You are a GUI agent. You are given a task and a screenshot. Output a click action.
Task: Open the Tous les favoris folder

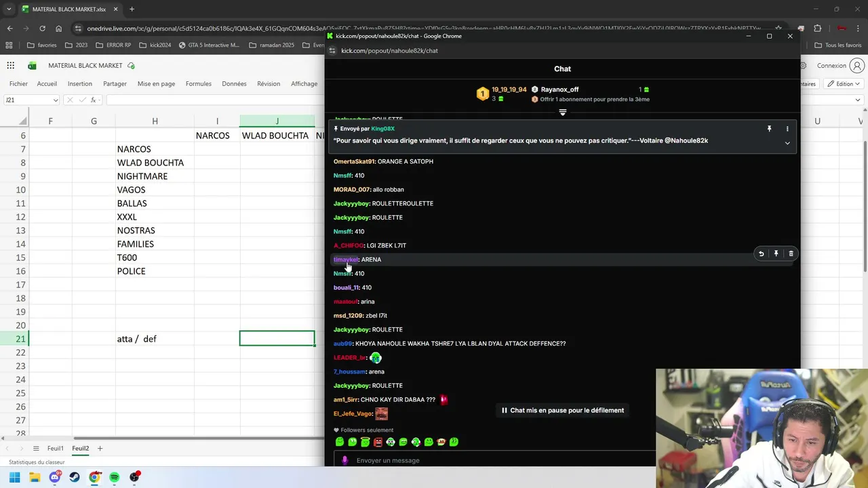(x=838, y=45)
